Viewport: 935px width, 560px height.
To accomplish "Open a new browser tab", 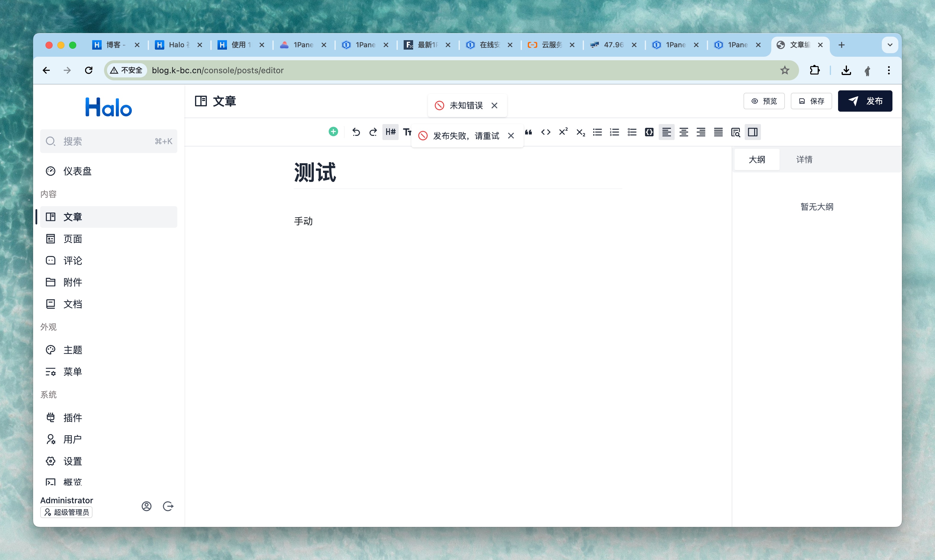I will tap(841, 45).
